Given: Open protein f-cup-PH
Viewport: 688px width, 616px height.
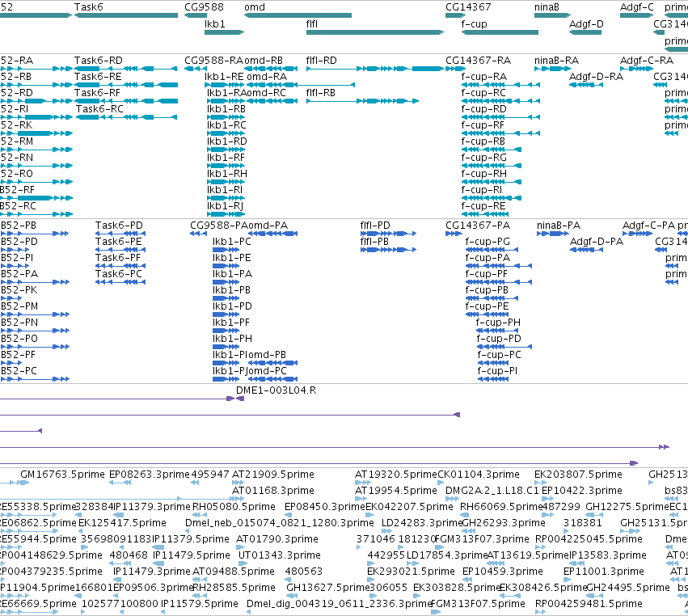Looking at the screenshot, I should click(x=498, y=322).
